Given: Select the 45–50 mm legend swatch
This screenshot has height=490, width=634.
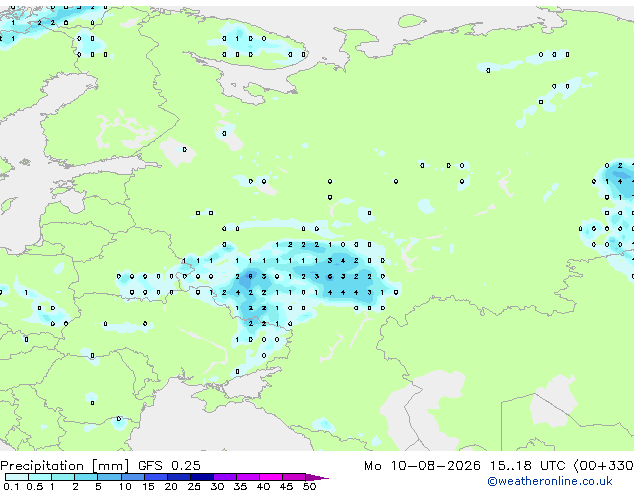Looking at the screenshot, I should pos(294,477).
